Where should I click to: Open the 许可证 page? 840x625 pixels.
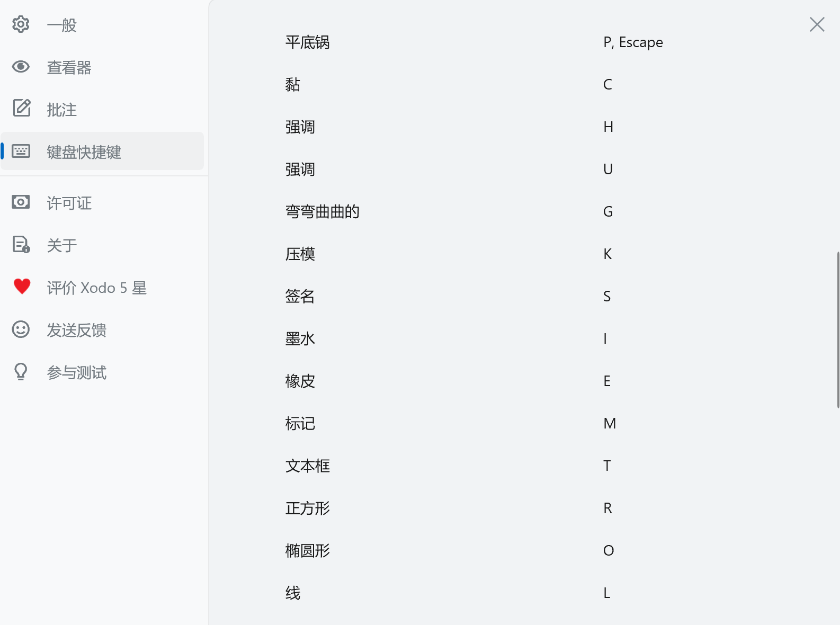pos(69,203)
